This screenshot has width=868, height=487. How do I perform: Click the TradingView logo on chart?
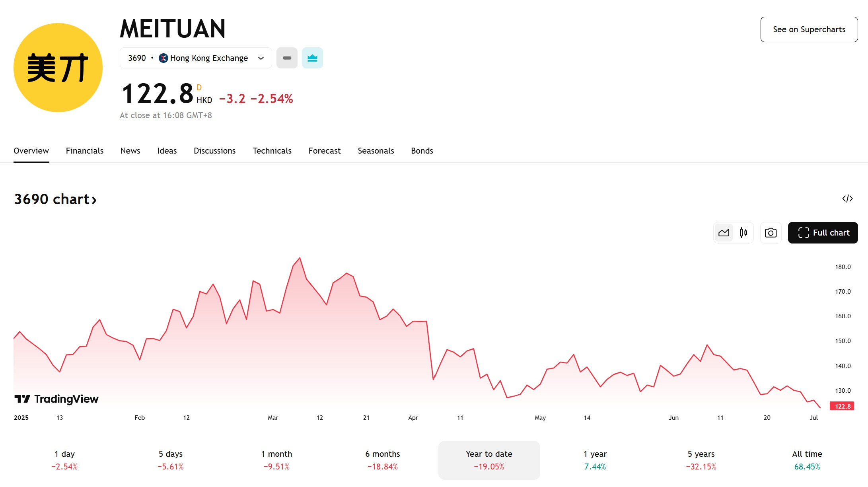[56, 399]
